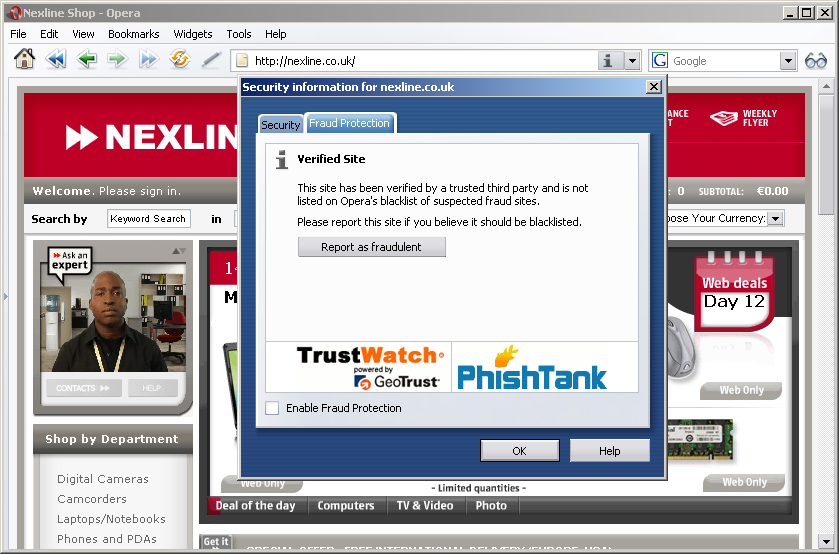
Task: Click the Rewind navigation button
Action: [56, 59]
